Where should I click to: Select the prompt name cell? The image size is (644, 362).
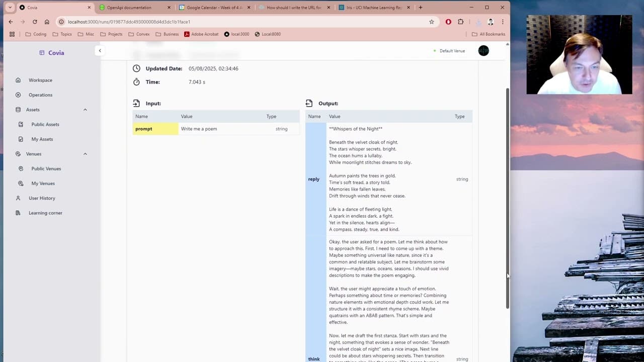pyautogui.click(x=155, y=129)
